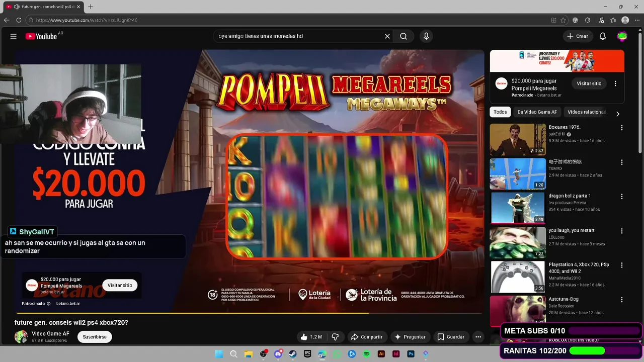This screenshot has height=362, width=644.
Task: Open Epic Games Launcher from taskbar
Action: coord(307,354)
